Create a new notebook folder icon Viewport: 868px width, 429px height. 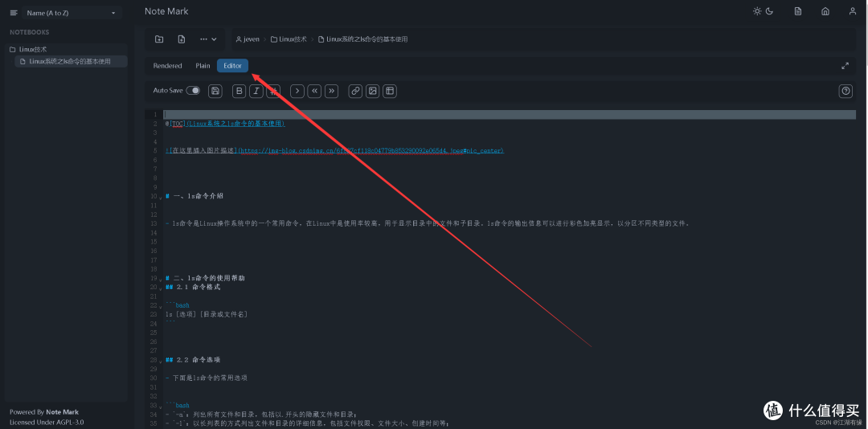pos(159,39)
